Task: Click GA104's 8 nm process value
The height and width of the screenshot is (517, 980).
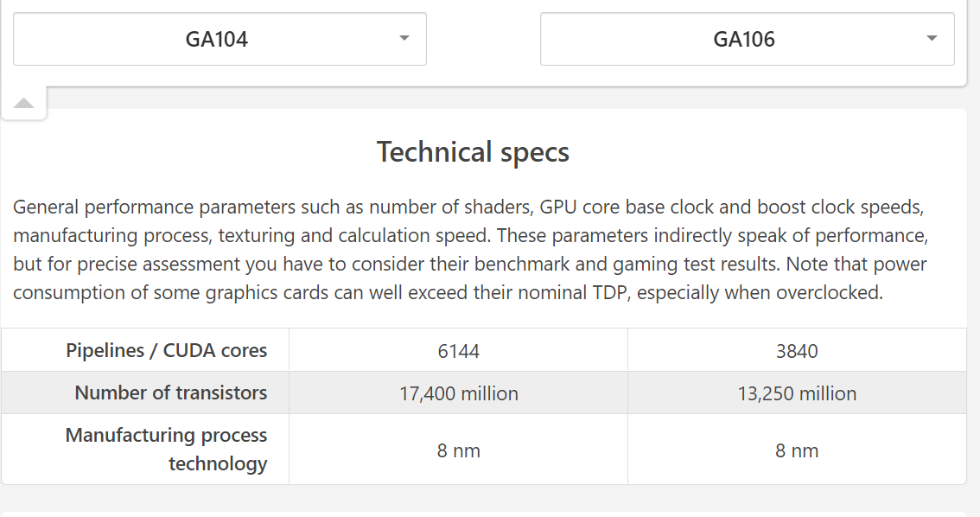Action: (459, 450)
